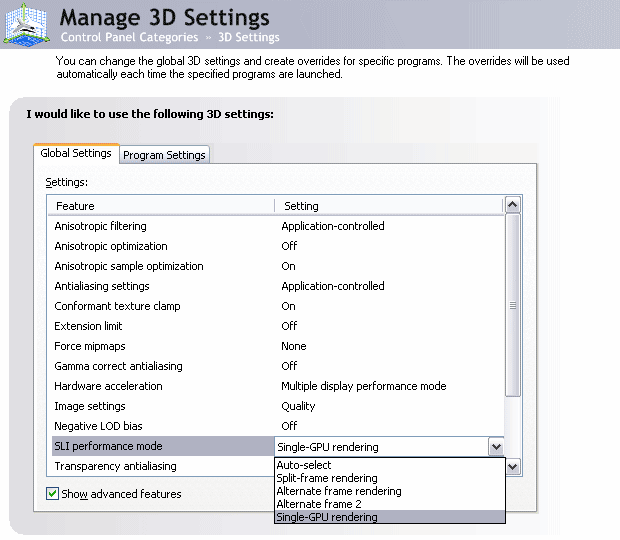This screenshot has height=540, width=620.
Task: Open the Global Settings tab
Action: [x=76, y=153]
